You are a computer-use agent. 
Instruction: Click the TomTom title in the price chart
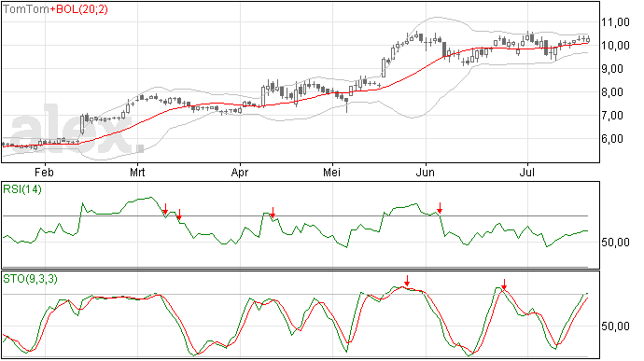(x=26, y=9)
